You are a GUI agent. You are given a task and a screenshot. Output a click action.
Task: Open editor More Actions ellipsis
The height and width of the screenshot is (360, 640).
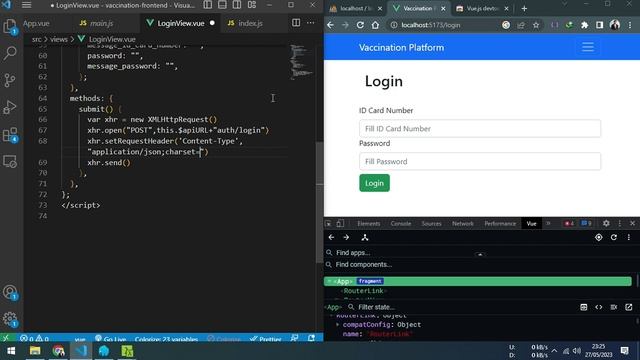tap(311, 23)
